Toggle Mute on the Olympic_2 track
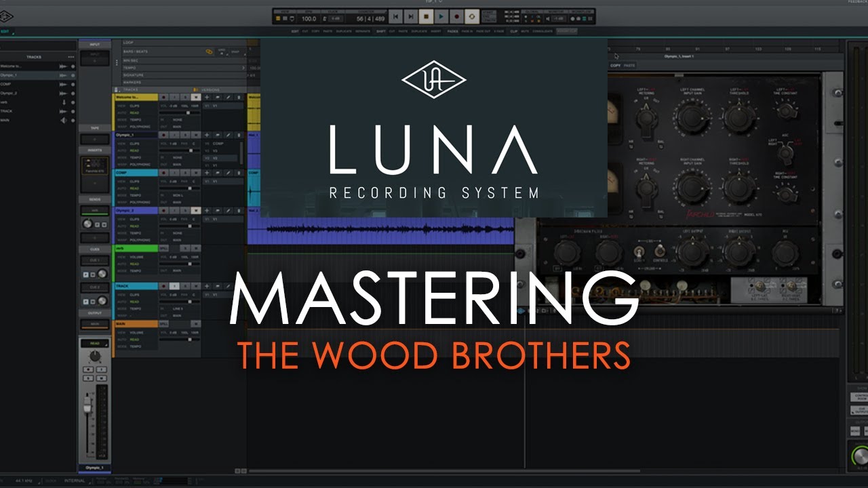Image resolution: width=868 pixels, height=488 pixels. click(196, 211)
